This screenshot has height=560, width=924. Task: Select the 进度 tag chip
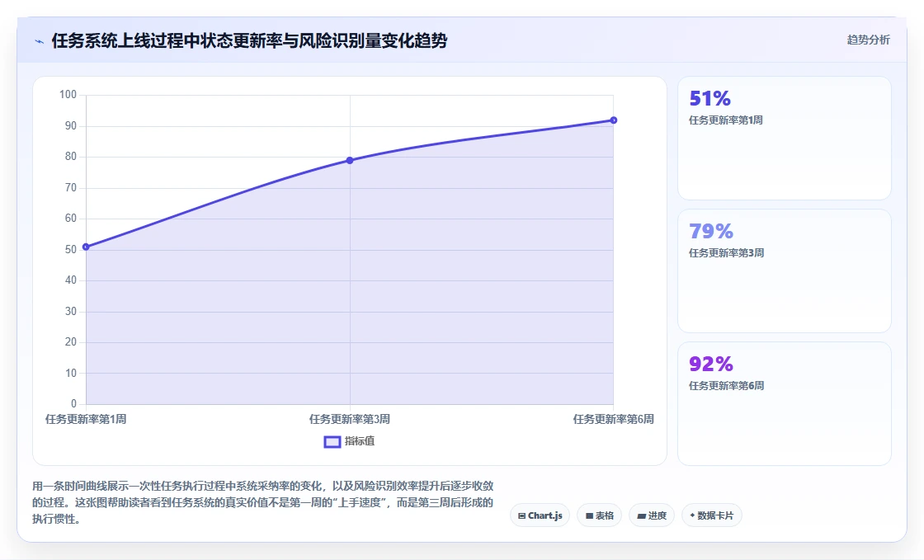(652, 515)
